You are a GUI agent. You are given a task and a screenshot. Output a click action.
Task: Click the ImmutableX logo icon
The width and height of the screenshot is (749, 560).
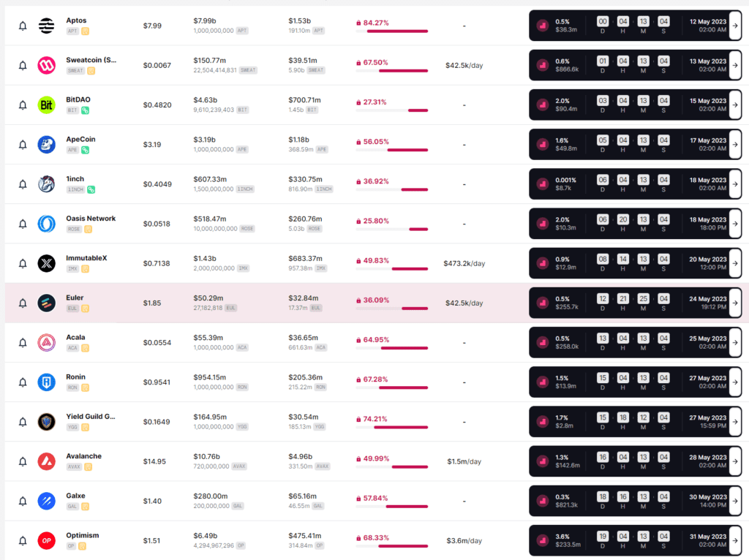47,263
